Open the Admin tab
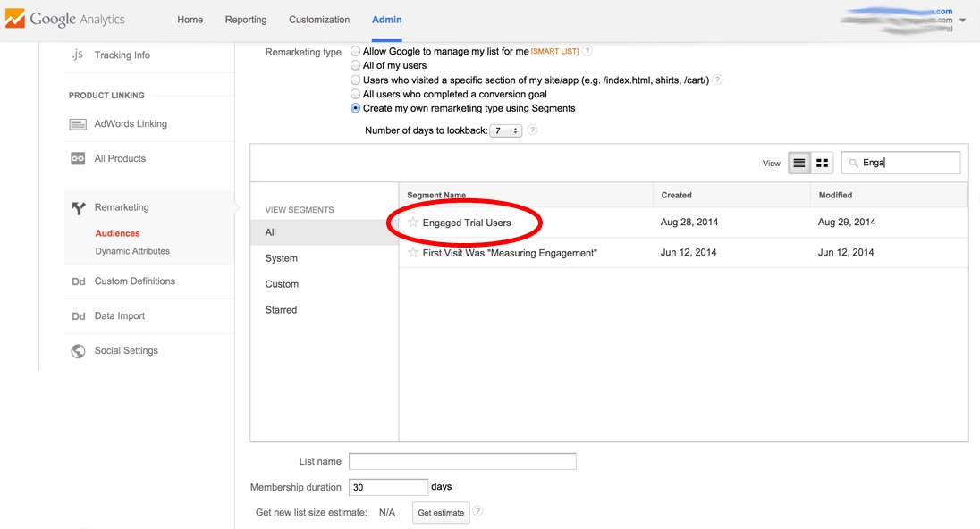The width and height of the screenshot is (980, 529). point(387,20)
